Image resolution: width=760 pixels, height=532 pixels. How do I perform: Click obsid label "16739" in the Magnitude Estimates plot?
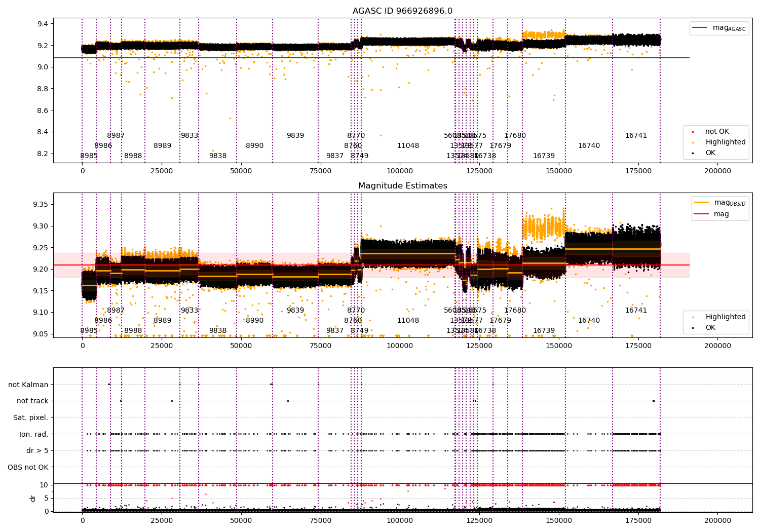pyautogui.click(x=544, y=331)
